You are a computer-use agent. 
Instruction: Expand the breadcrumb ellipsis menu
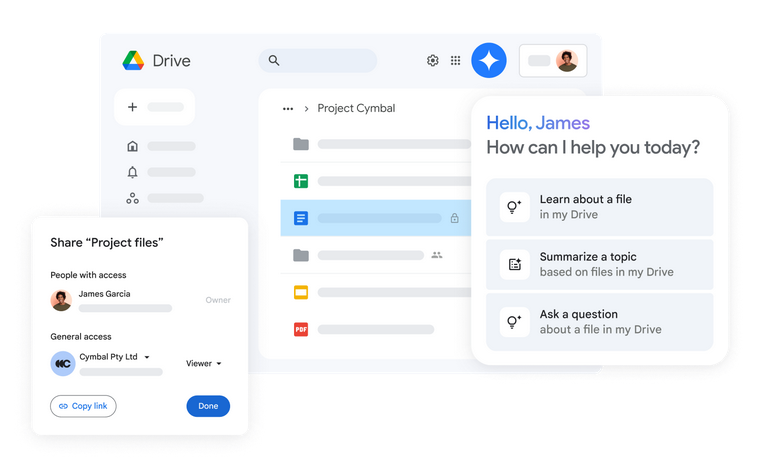[x=288, y=108]
